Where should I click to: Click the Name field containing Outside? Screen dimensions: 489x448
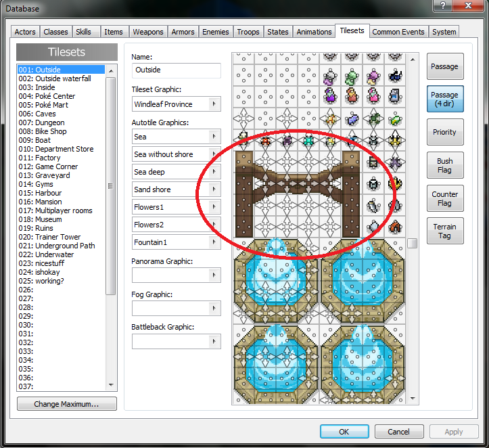point(177,70)
